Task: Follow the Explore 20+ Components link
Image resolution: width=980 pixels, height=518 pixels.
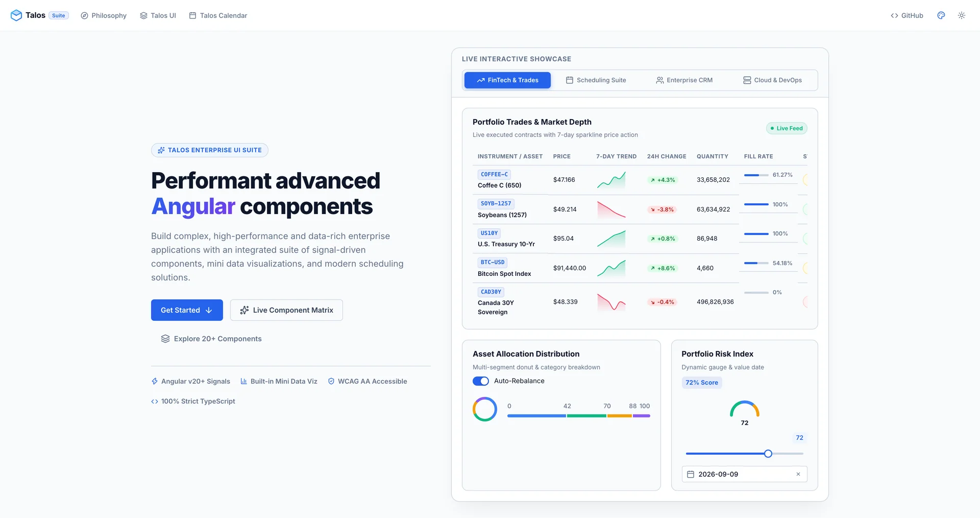Action: click(211, 339)
